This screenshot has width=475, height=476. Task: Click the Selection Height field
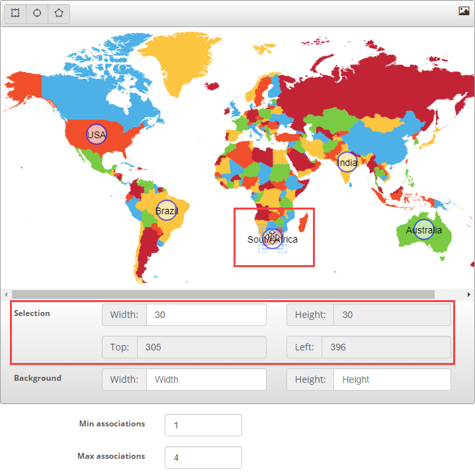[392, 315]
